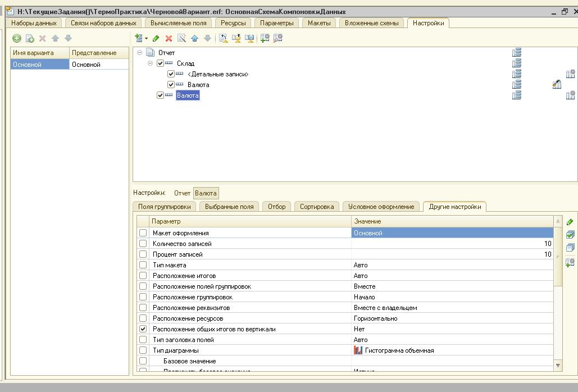Collapse the Отчет tree node
The image size is (578, 392).
(140, 53)
